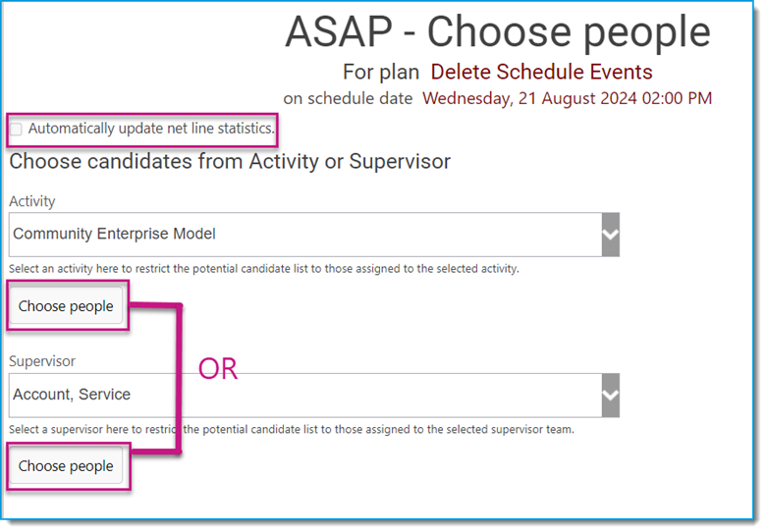766x532 pixels.
Task: Click the 'ASAP - Choose people' page title
Action: [498, 31]
